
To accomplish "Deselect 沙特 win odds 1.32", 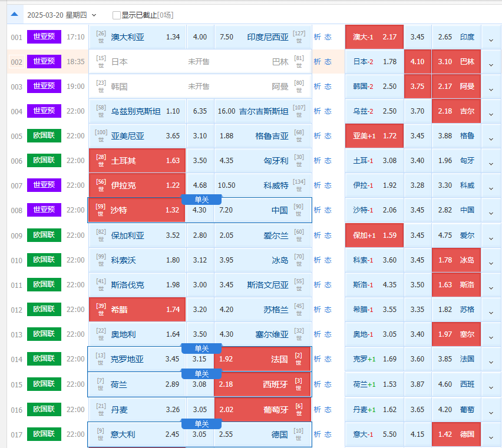I will (x=137, y=210).
